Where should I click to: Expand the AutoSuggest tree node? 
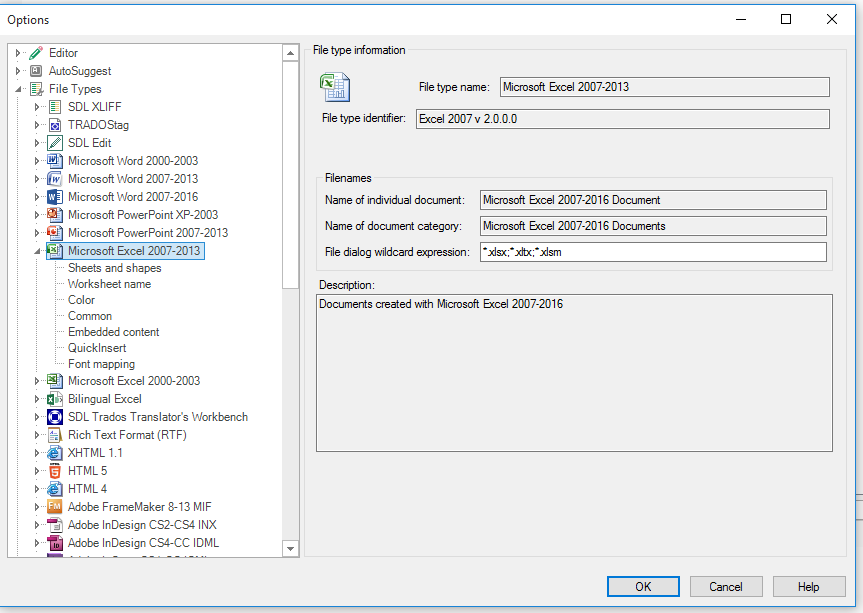[x=18, y=71]
